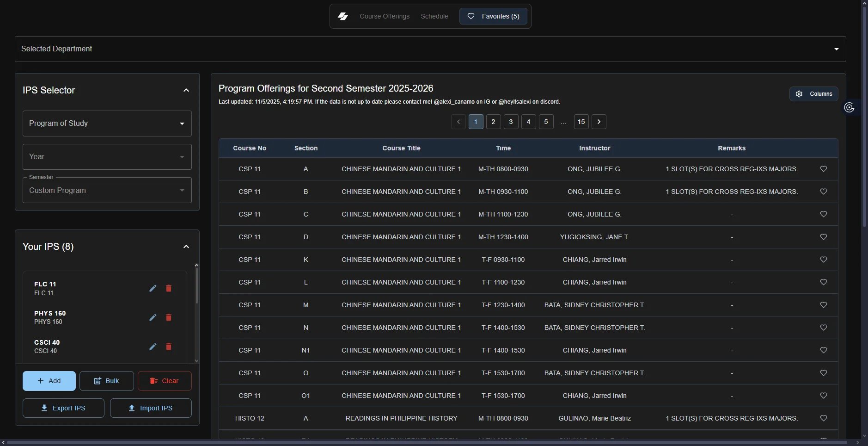Screen dimensions: 868x446
Task: Delete the FLC 11 course entry
Action: tap(169, 288)
